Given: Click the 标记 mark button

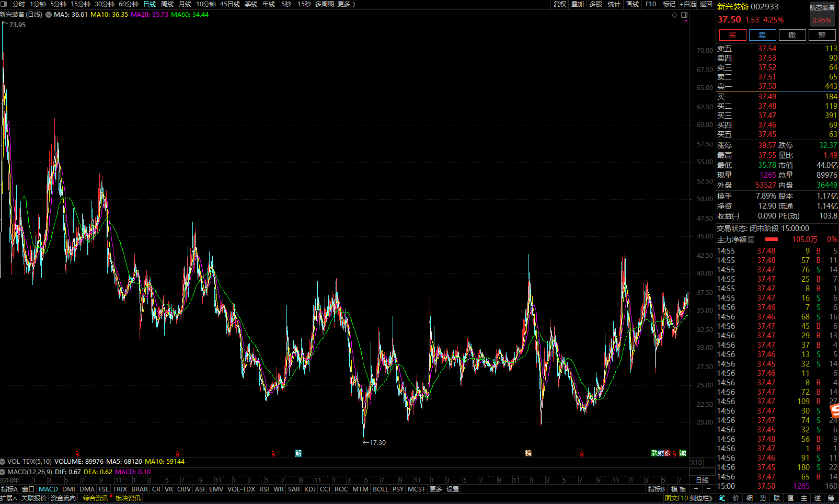Looking at the screenshot, I should pyautogui.click(x=669, y=4).
